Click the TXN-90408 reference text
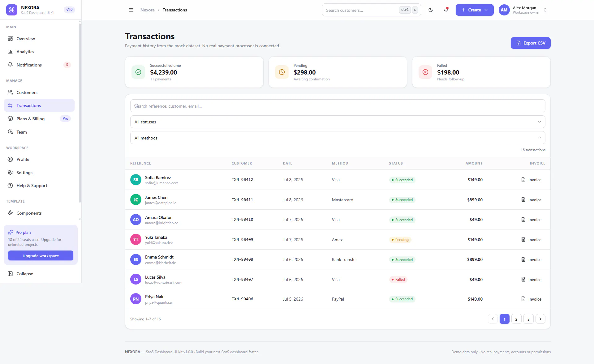Screen dimensions: 594x364 pos(242,259)
